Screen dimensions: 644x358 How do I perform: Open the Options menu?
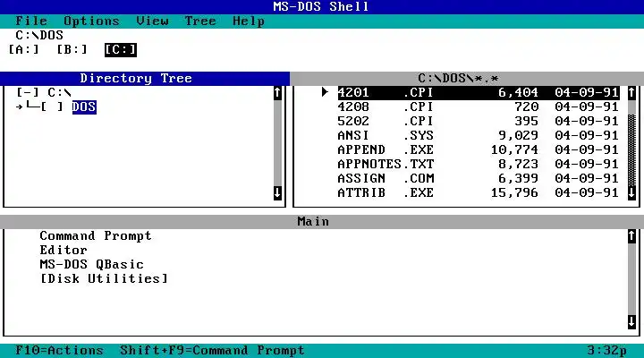tap(91, 21)
